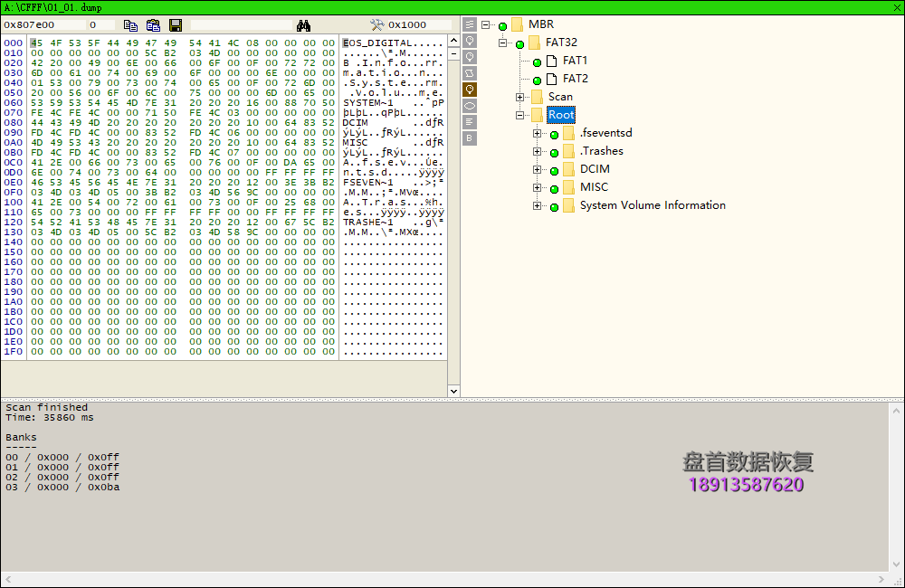This screenshot has height=588, width=905.
Task: Toggle the green indicator next to FAT1
Action: (537, 61)
